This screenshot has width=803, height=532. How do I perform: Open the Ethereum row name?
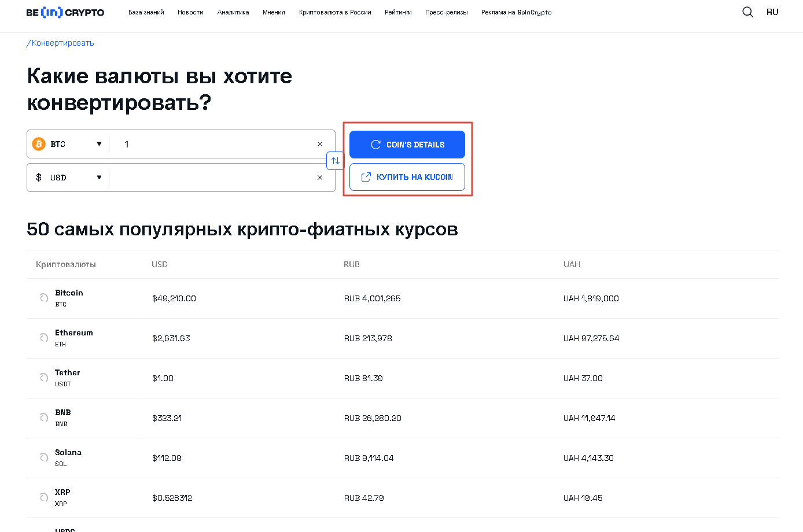click(x=74, y=332)
